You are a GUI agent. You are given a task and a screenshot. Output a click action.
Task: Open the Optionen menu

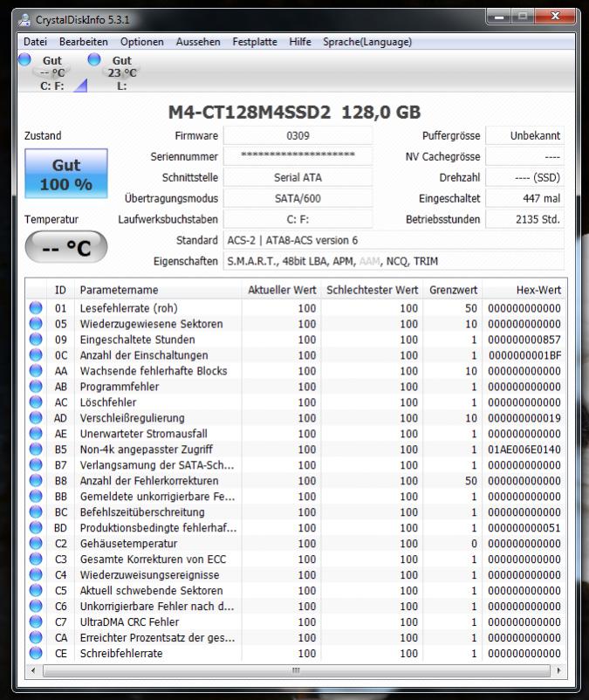(x=142, y=42)
